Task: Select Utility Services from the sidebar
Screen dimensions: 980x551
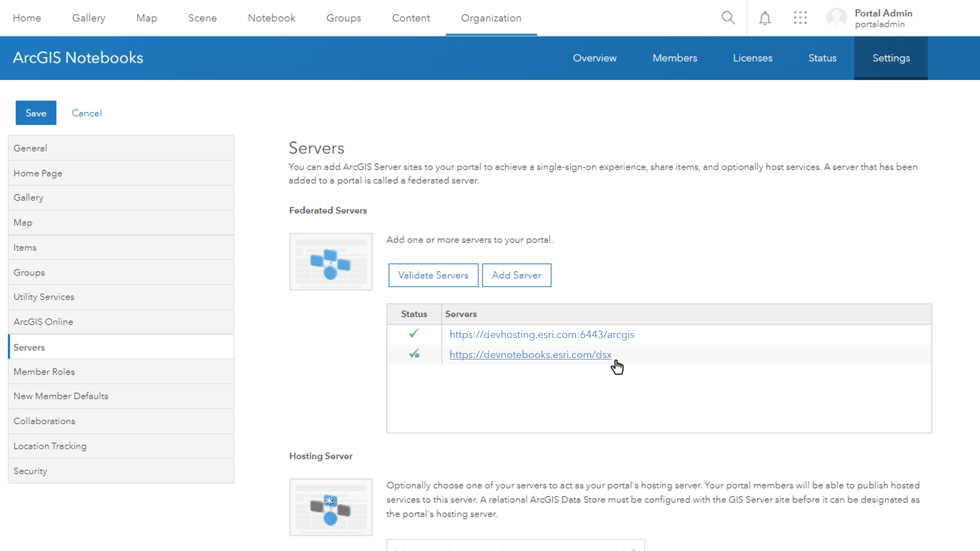Action: point(44,296)
